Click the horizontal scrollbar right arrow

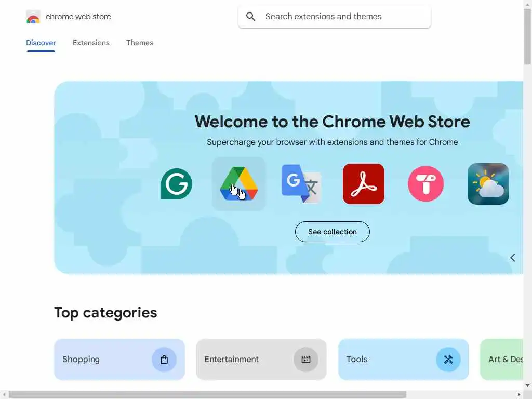tap(519, 395)
